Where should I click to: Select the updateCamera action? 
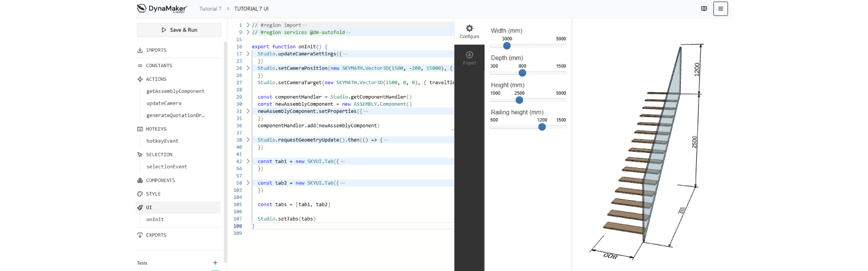coord(164,104)
